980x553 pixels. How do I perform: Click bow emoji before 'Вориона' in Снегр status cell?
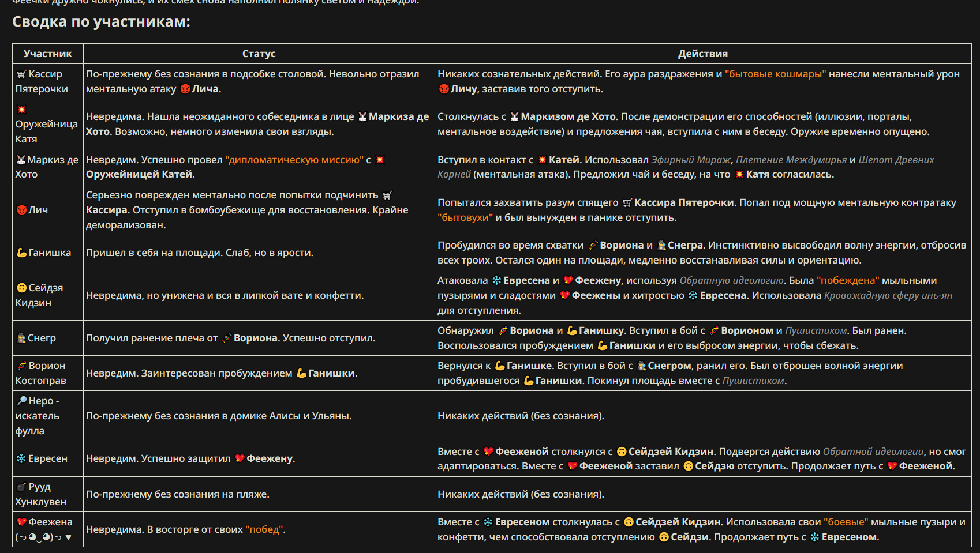point(227,338)
